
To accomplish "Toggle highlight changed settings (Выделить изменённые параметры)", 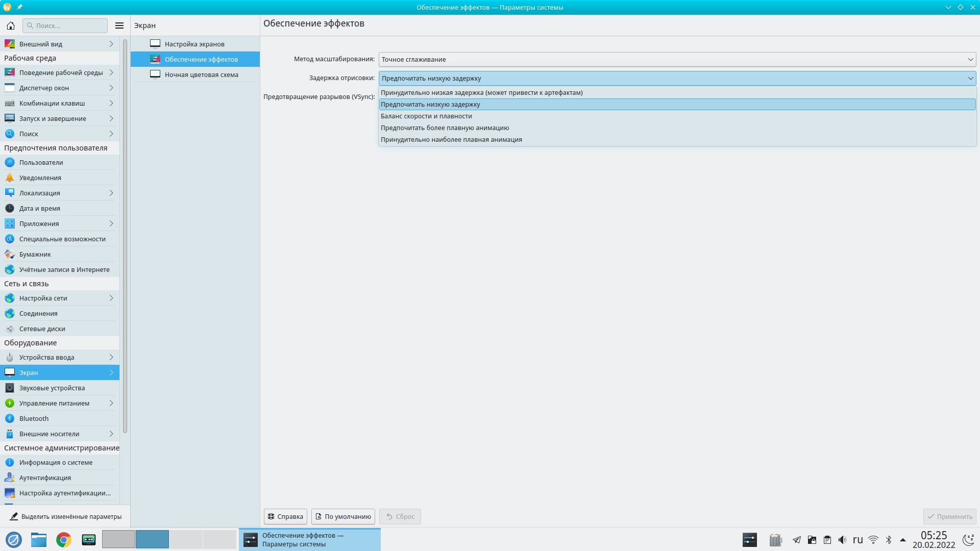I will pyautogui.click(x=65, y=516).
